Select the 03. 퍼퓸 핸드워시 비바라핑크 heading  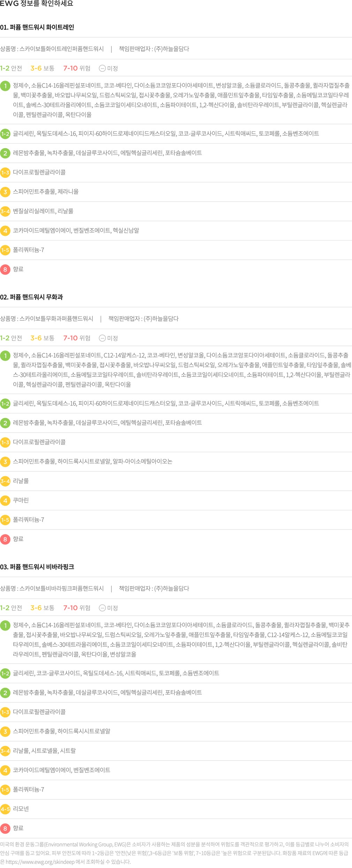37,567
